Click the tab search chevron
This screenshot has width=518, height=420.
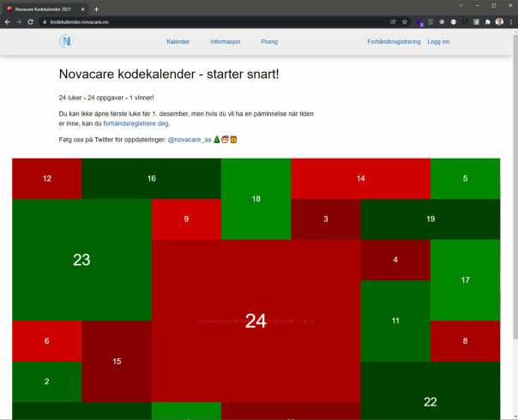tap(461, 6)
